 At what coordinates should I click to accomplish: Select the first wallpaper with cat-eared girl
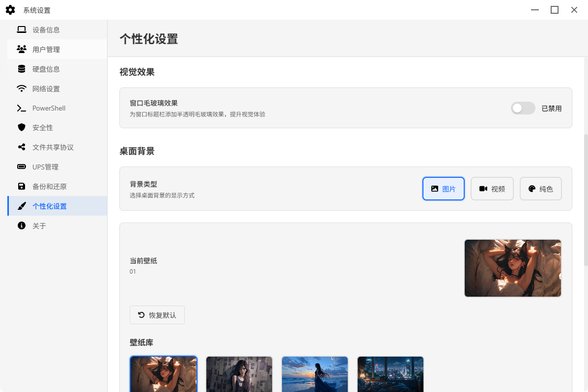click(164, 374)
